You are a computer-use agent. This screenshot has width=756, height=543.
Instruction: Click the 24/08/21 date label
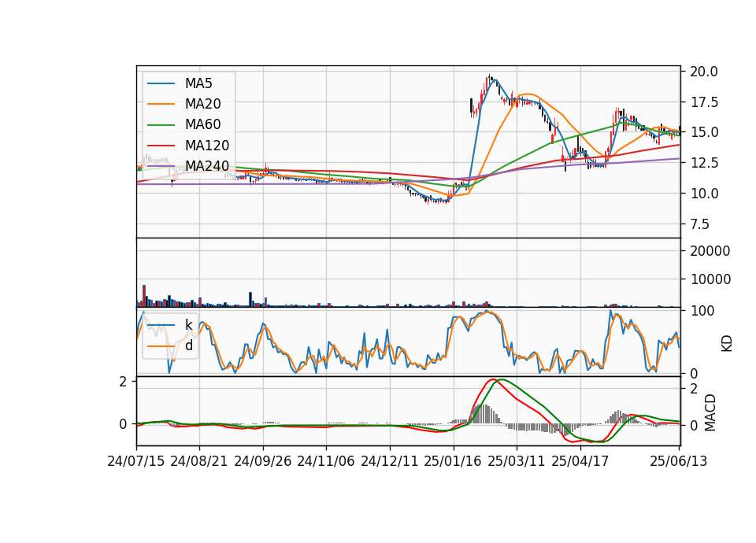pyautogui.click(x=199, y=461)
